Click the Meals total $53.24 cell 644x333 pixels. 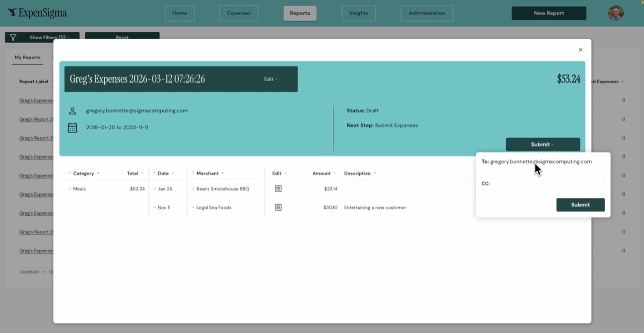click(x=137, y=189)
